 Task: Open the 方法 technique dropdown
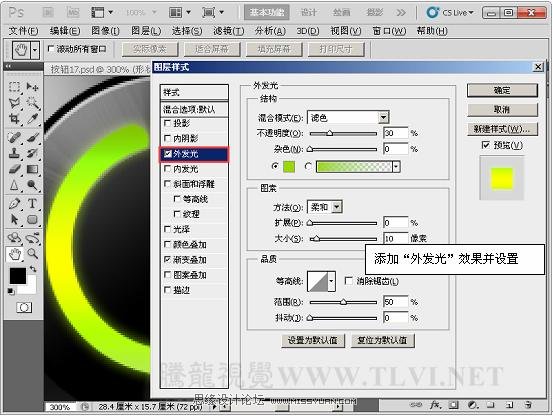pos(337,207)
